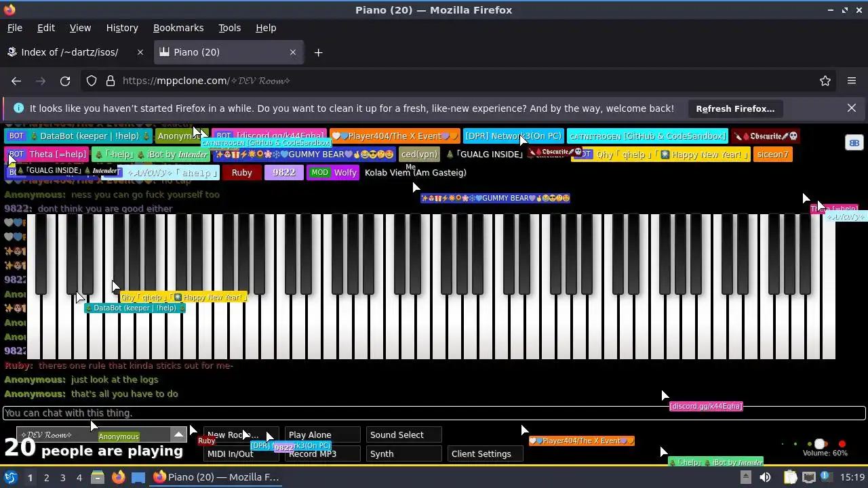Go back with the browser back arrow
The image size is (868, 488).
16,81
